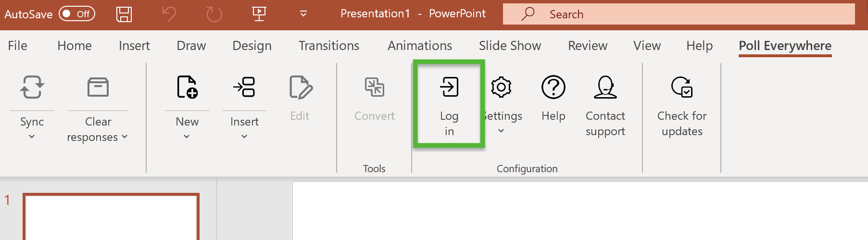868x240 pixels.
Task: Open the File tab
Action: [18, 46]
